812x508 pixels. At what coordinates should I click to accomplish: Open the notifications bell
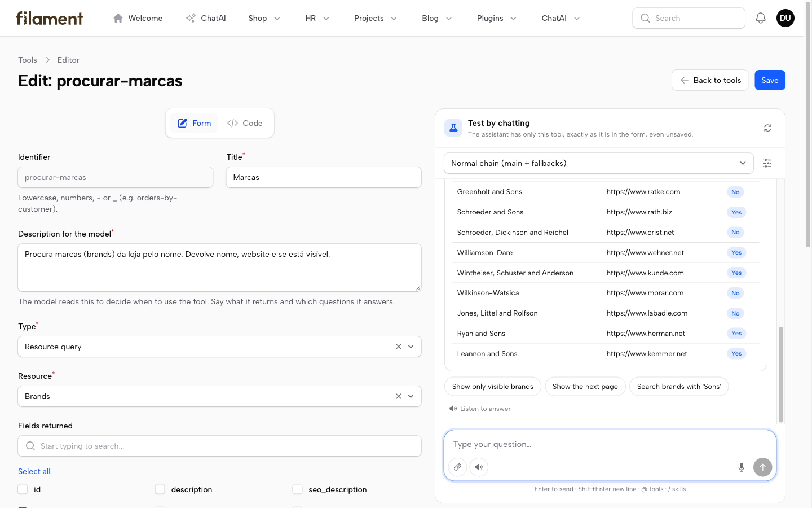(761, 18)
